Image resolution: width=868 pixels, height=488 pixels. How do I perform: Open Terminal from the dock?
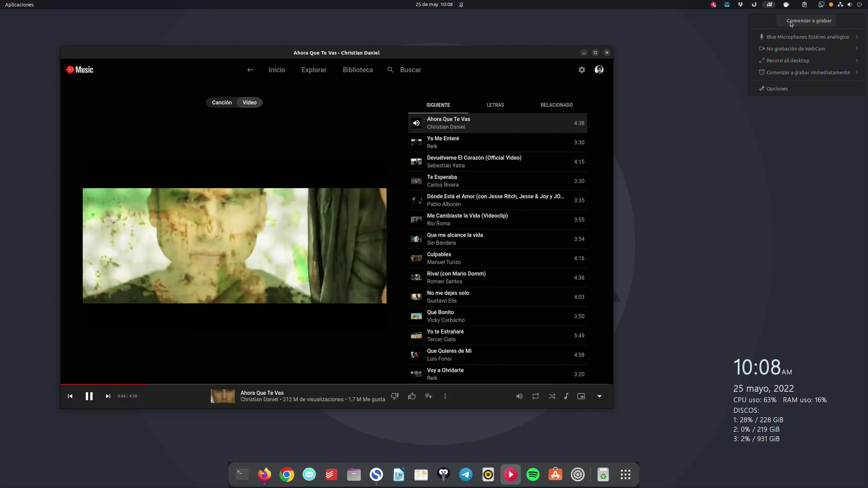(242, 475)
